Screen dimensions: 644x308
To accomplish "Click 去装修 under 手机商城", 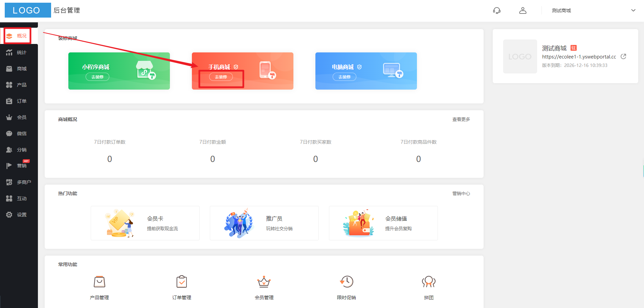I will click(x=221, y=77).
